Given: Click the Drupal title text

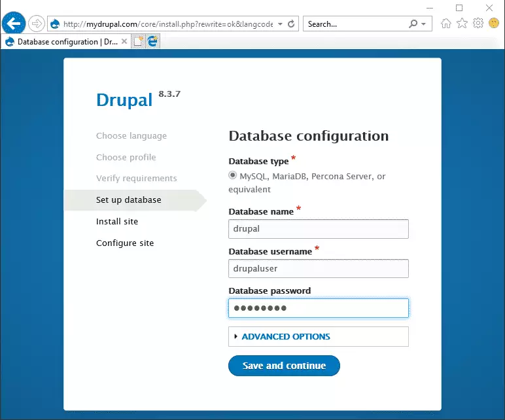Looking at the screenshot, I should click(x=124, y=100).
